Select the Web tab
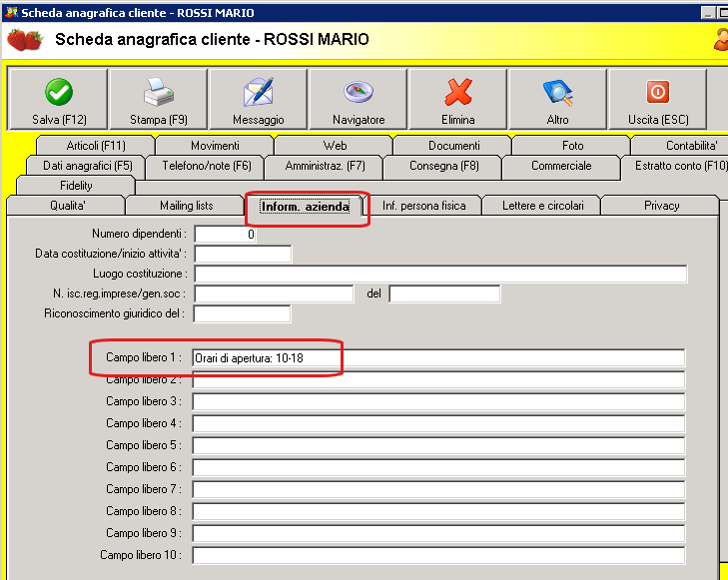The height and width of the screenshot is (580, 728). point(335,146)
